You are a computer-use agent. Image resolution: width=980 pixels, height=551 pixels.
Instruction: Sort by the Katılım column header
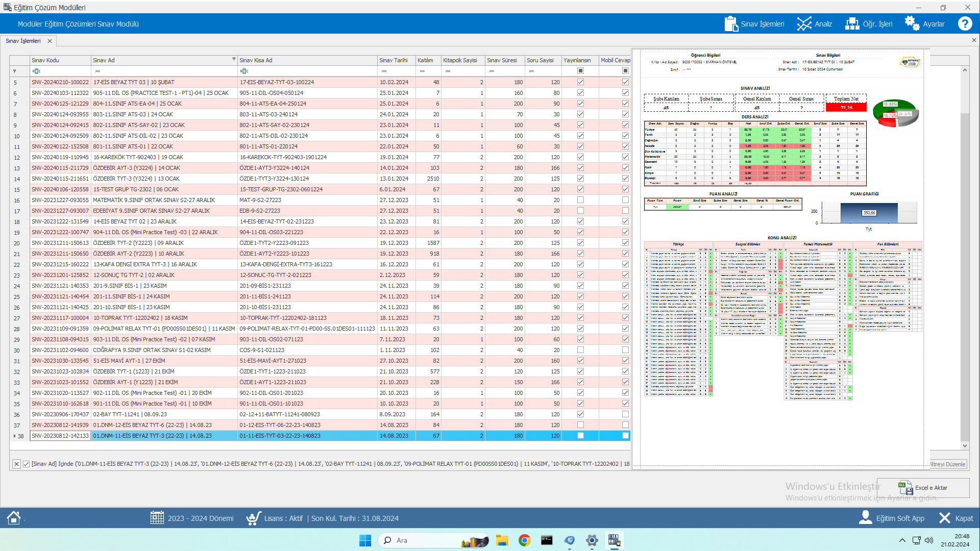click(429, 60)
